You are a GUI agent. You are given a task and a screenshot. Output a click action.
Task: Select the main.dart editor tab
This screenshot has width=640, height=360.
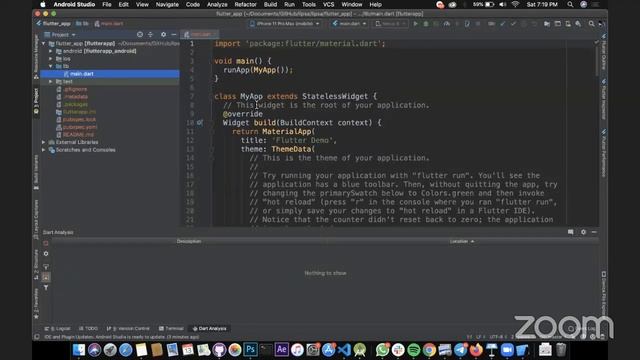pos(199,34)
